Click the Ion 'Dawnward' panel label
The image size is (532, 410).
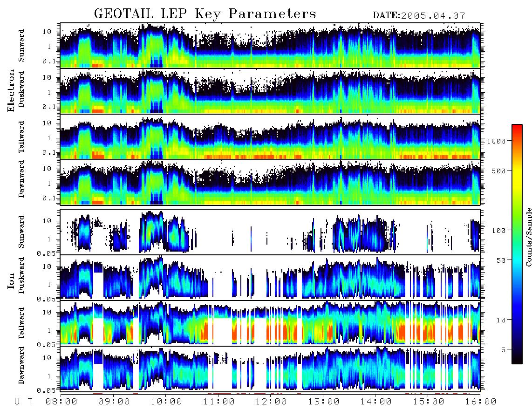click(x=21, y=365)
